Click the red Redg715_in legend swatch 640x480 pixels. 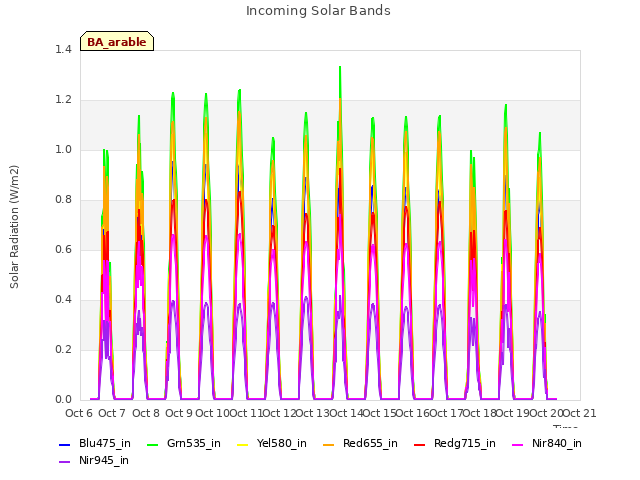point(420,444)
